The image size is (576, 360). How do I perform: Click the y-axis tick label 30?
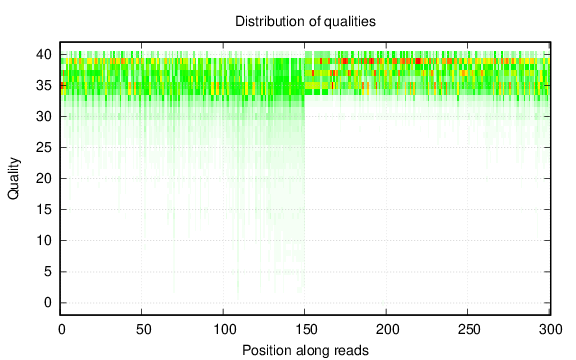44,116
